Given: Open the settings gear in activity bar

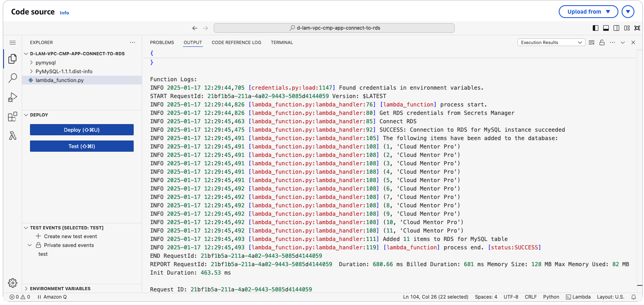Looking at the screenshot, I should pyautogui.click(x=12, y=283).
